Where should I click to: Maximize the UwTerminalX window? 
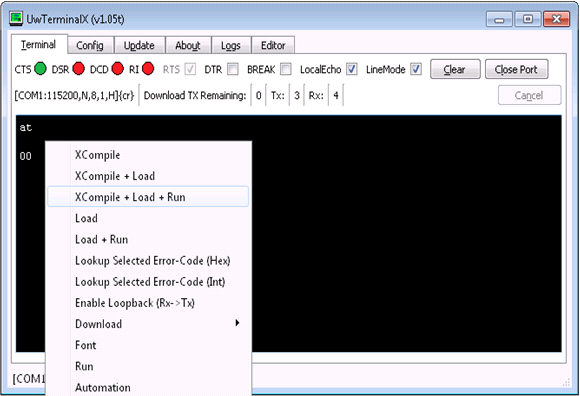(528, 19)
